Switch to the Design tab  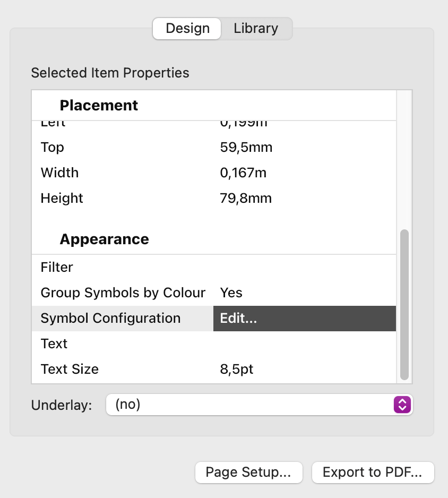click(x=187, y=29)
